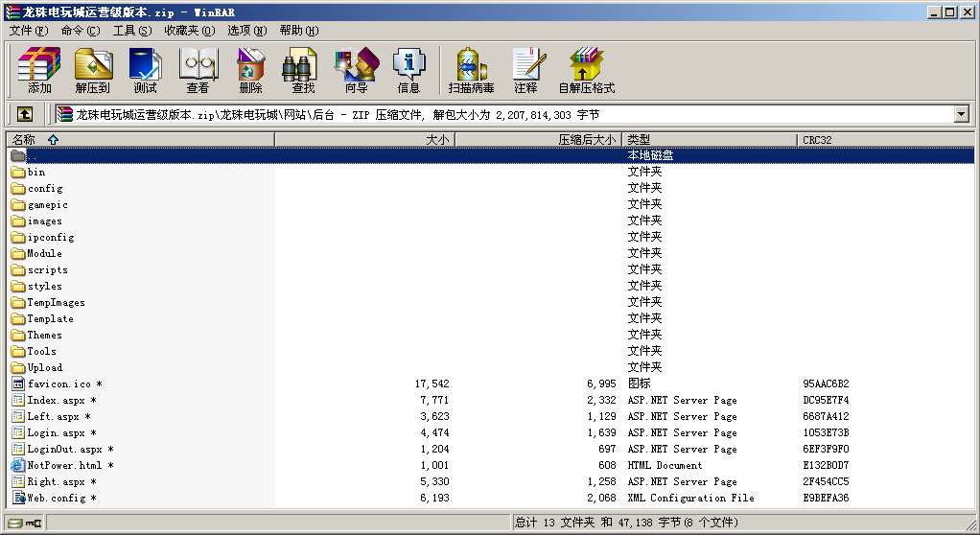Open the 查看 (View) tool
This screenshot has width=980, height=535.
click(198, 70)
